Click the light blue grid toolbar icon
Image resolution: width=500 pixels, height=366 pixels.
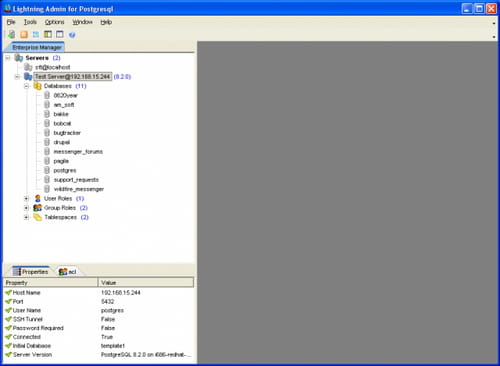coord(36,34)
